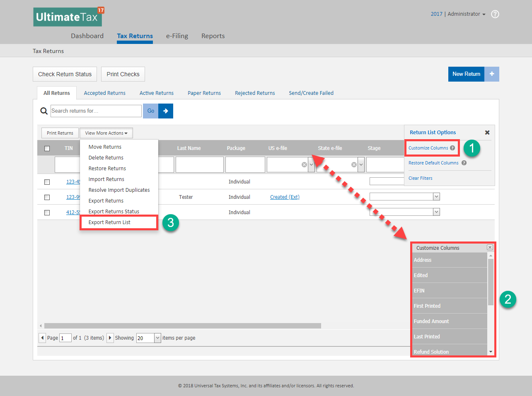Open the View More Actions dropdown
Viewport: 532px width, 396px height.
(106, 133)
